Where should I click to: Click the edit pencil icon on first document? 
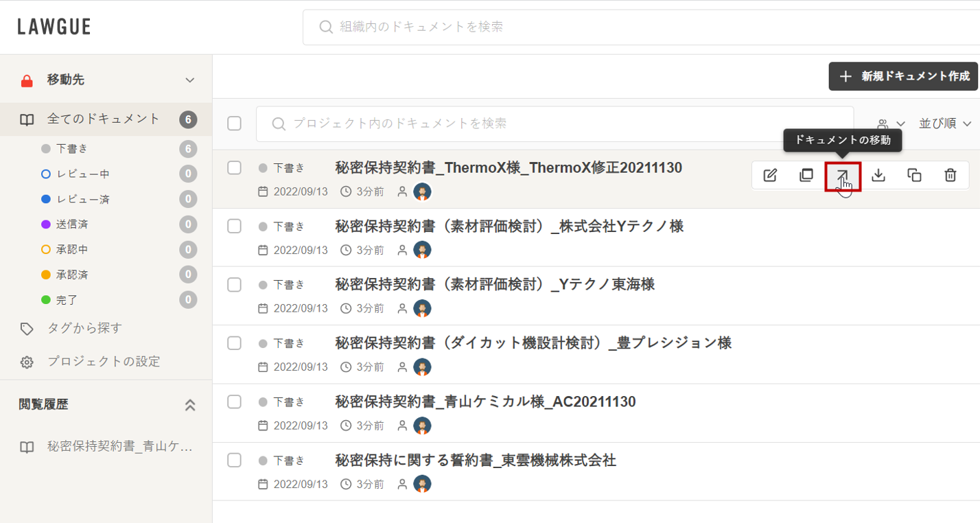(770, 175)
